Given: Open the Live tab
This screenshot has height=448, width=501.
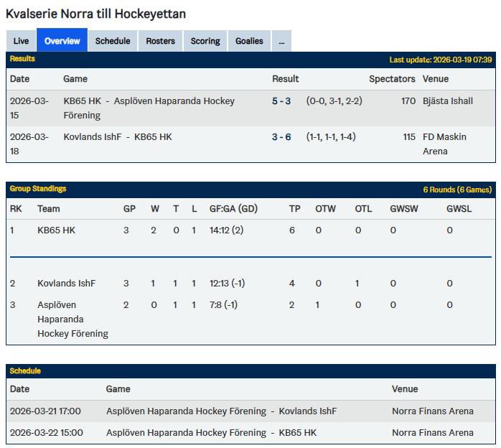Looking at the screenshot, I should 21,41.
